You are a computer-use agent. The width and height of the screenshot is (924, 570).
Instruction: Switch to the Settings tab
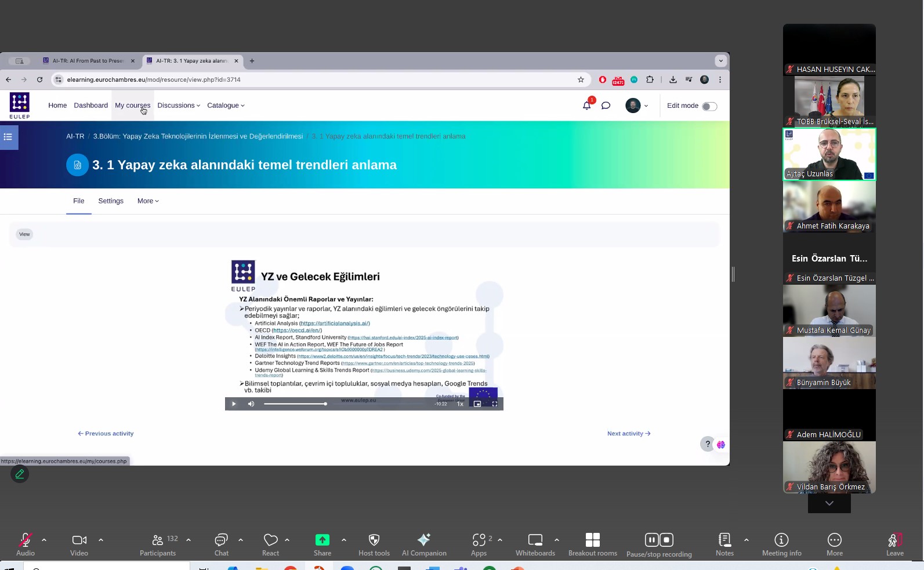pyautogui.click(x=111, y=201)
